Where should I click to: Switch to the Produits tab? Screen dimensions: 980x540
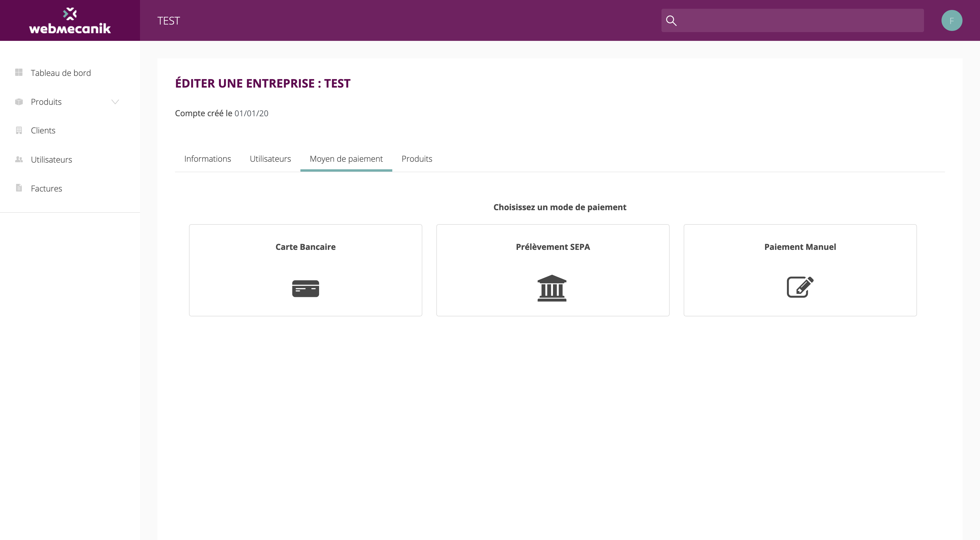click(417, 159)
